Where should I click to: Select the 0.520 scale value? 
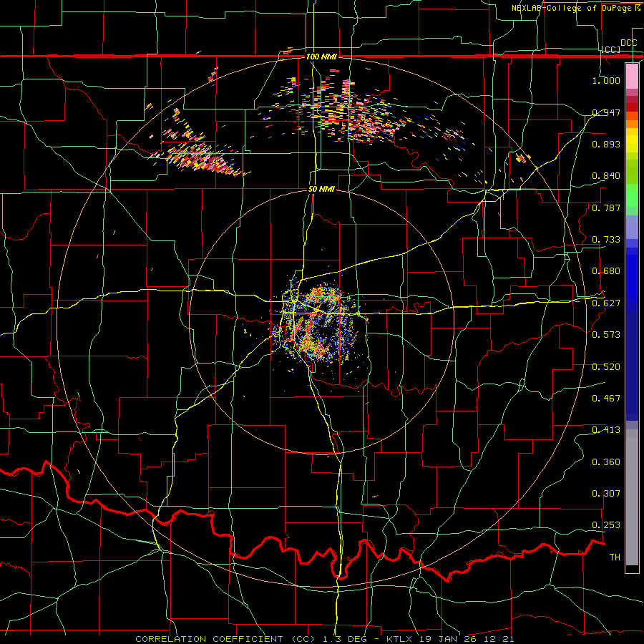tap(606, 366)
